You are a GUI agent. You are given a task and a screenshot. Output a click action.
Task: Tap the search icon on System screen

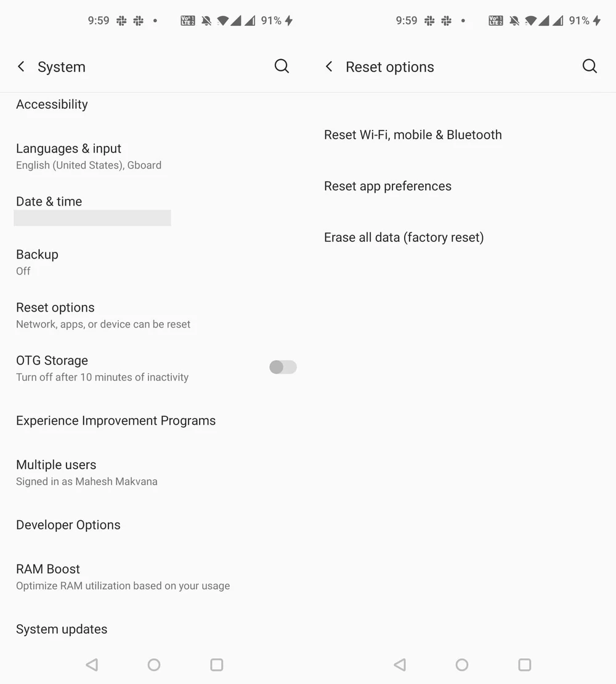coord(282,66)
